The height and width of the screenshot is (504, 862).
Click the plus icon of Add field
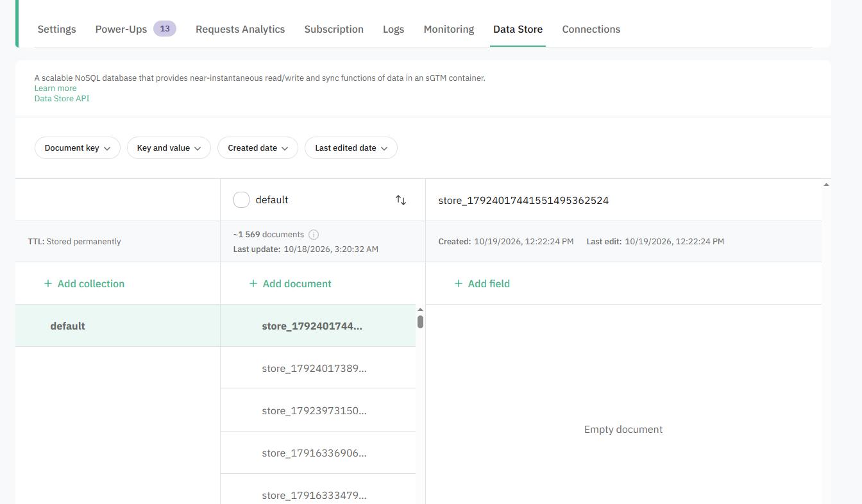[x=459, y=283]
